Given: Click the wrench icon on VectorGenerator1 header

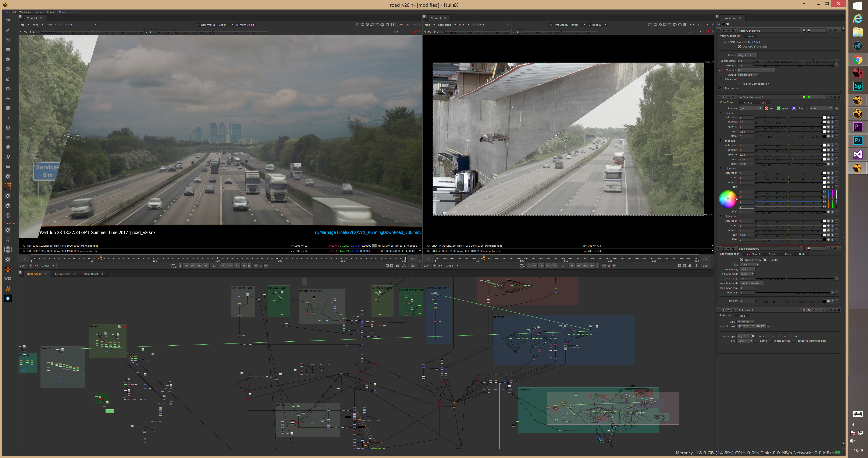Looking at the screenshot, I should (733, 31).
